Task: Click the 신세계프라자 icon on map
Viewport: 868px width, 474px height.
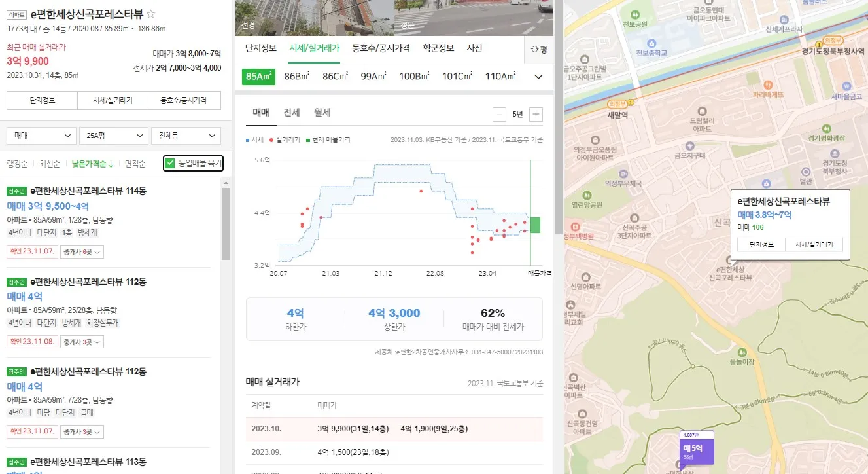Action: click(784, 19)
